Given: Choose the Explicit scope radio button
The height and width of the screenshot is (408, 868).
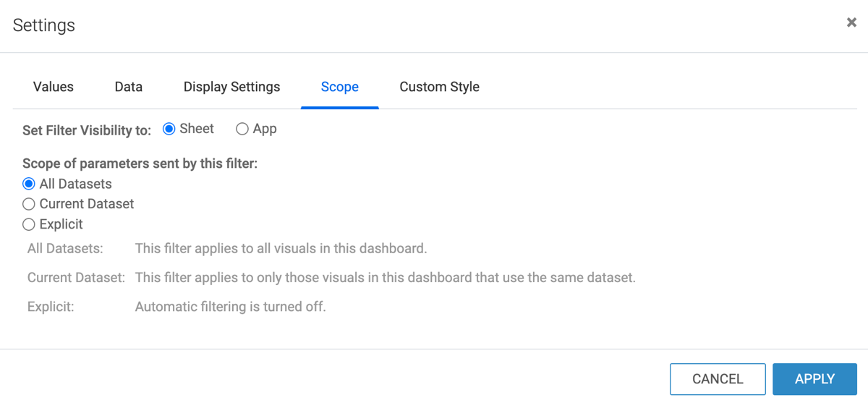Looking at the screenshot, I should tap(29, 224).
